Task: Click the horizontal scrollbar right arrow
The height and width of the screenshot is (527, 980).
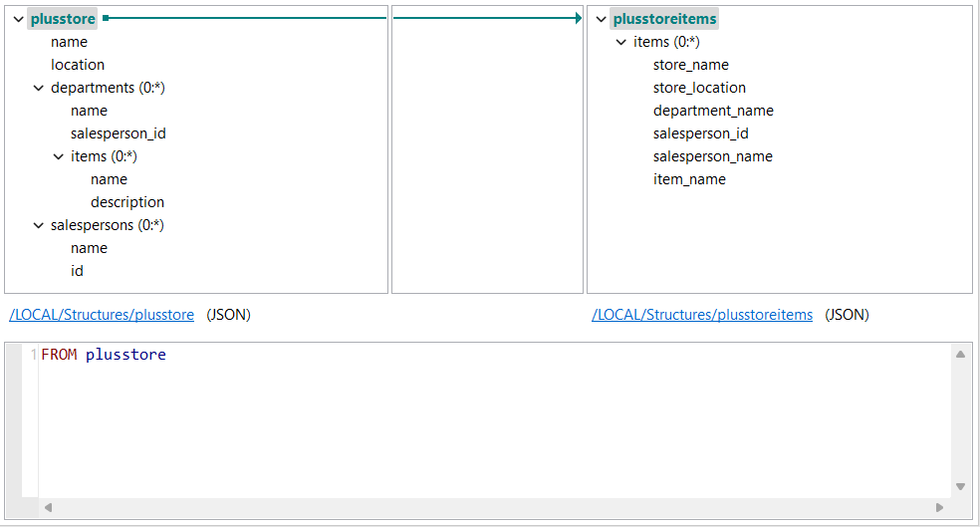Action: click(939, 507)
